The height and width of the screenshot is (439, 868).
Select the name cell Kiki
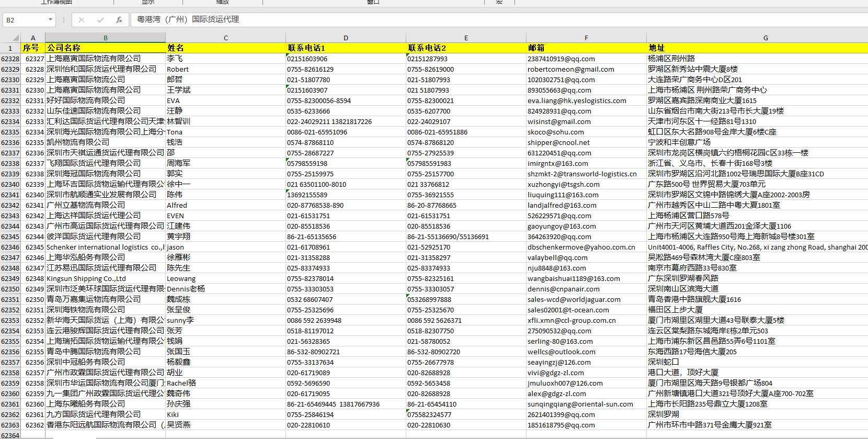(x=225, y=414)
